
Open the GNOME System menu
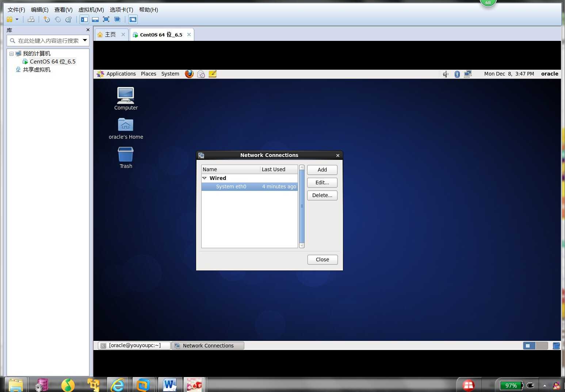[170, 74]
